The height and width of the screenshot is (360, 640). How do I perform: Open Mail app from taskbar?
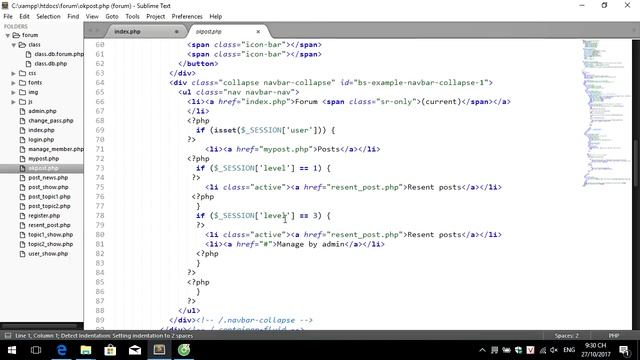135,350
